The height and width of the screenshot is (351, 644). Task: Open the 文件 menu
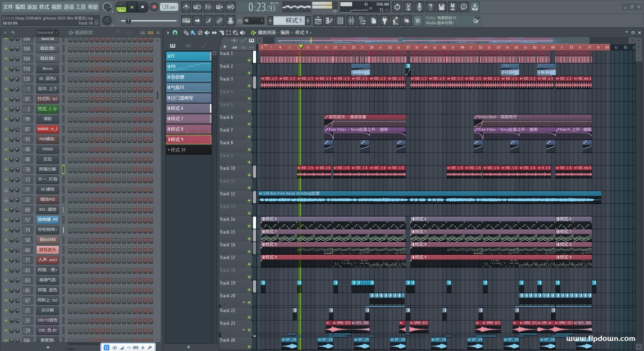pyautogui.click(x=8, y=7)
